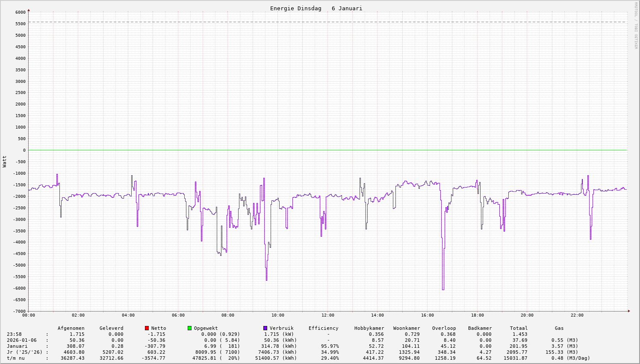Viewport: 640px width, 364px height.
Task: Select the Geleverd column header
Action: pyautogui.click(x=111, y=328)
